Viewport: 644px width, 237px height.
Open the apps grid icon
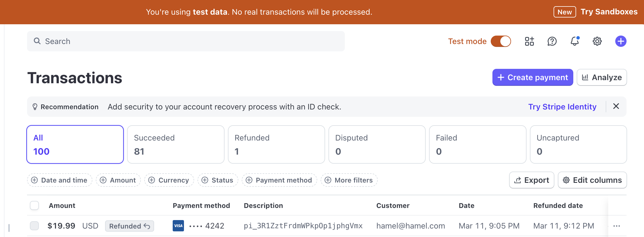pyautogui.click(x=529, y=41)
